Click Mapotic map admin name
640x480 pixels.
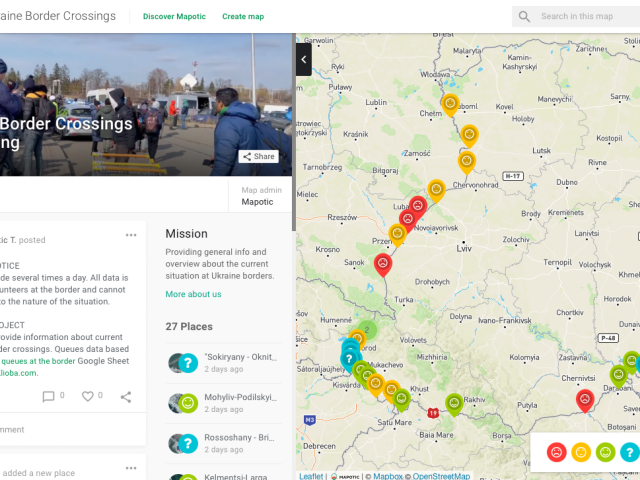point(257,202)
